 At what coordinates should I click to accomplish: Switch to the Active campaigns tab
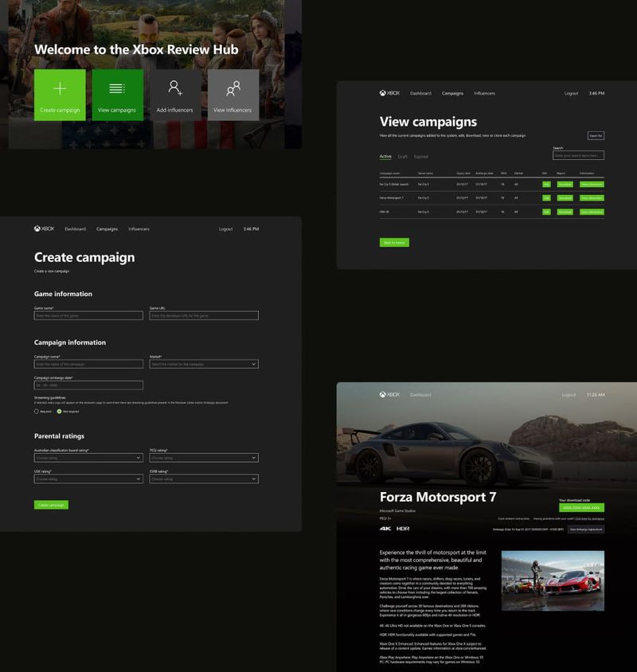point(385,156)
